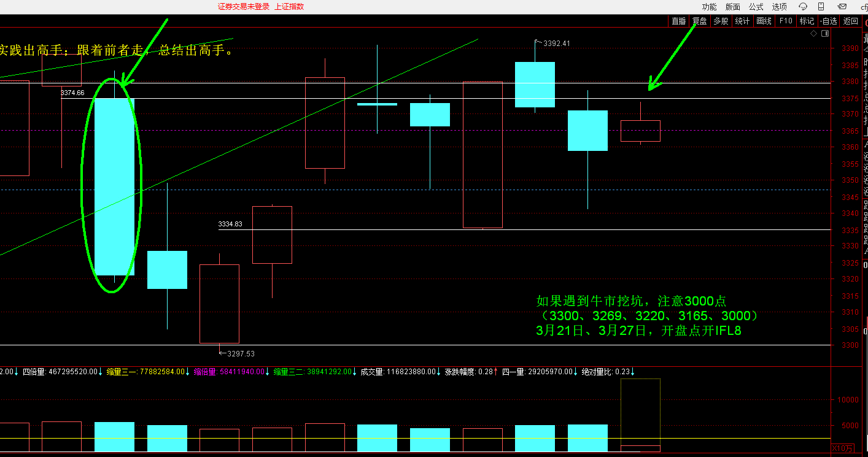868x457 pixels.
Task: Select the 绝对量比 indicator label
Action: (x=608, y=372)
